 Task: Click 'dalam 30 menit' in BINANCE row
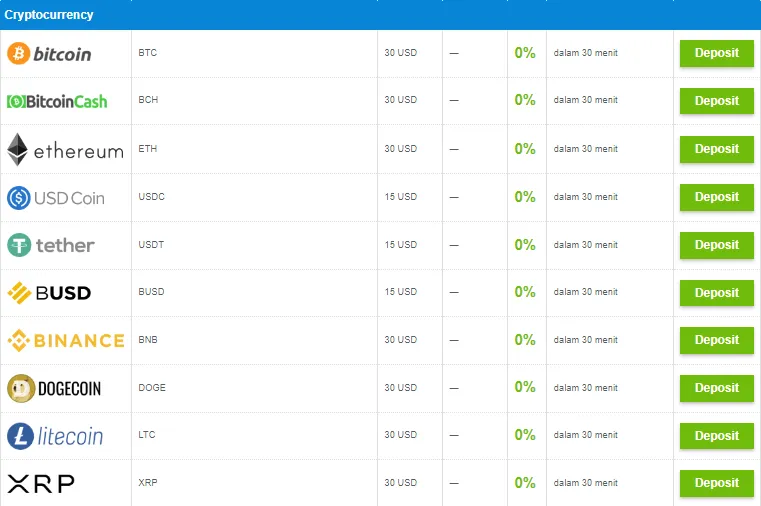coord(585,340)
